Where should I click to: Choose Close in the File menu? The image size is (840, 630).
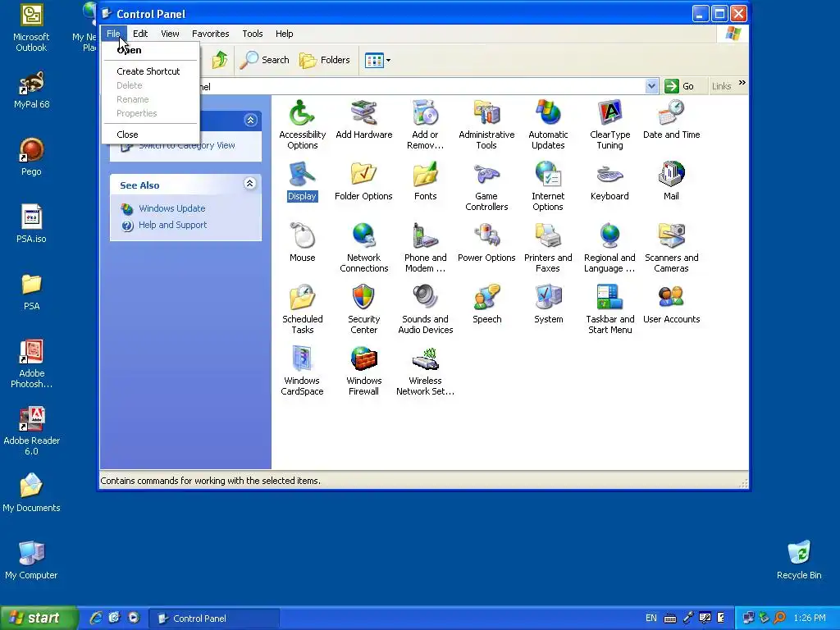[150, 135]
